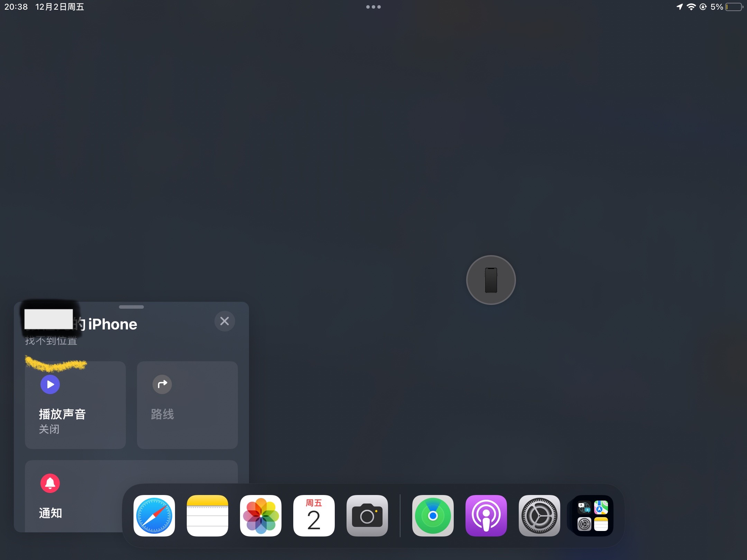Open the Find My app icon
This screenshot has height=560, width=747.
coord(433,515)
